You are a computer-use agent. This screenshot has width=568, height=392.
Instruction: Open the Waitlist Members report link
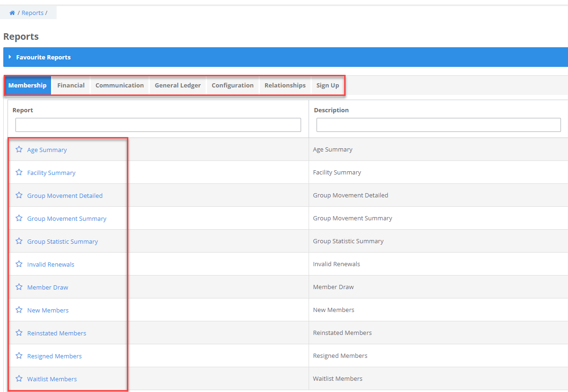coord(52,379)
